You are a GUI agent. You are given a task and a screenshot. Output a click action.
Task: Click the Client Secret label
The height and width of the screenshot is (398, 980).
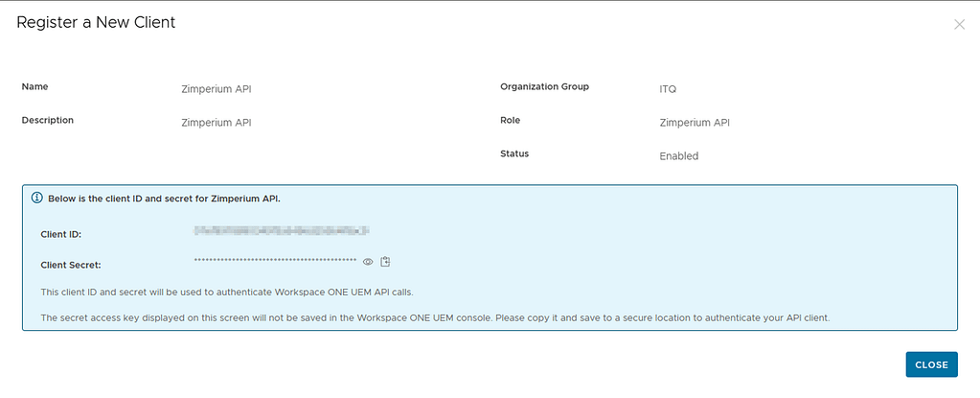(71, 265)
